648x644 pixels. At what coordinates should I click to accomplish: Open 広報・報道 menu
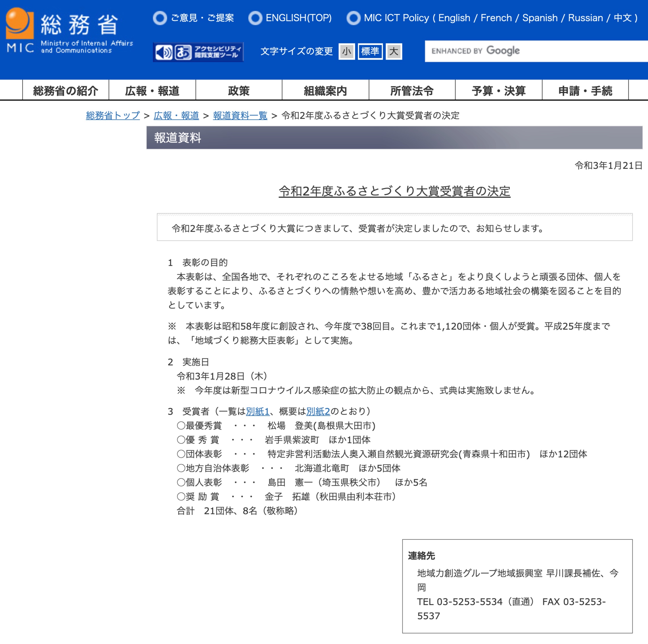click(x=152, y=91)
